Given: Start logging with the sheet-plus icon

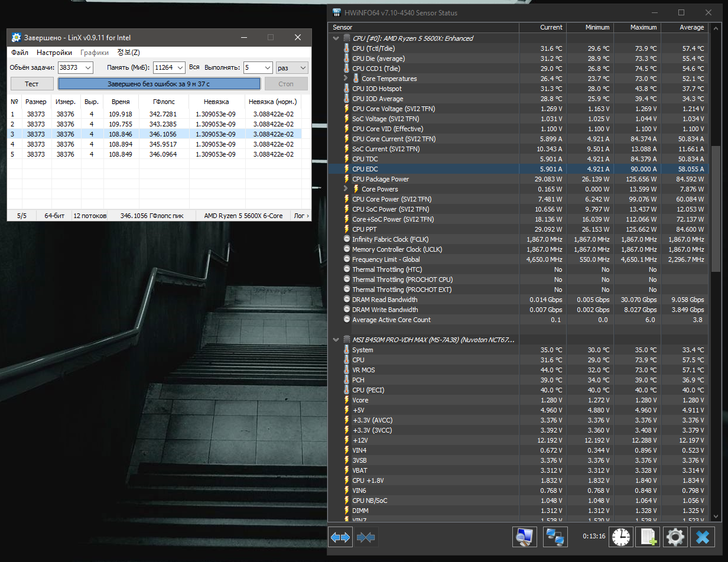Looking at the screenshot, I should 648,537.
